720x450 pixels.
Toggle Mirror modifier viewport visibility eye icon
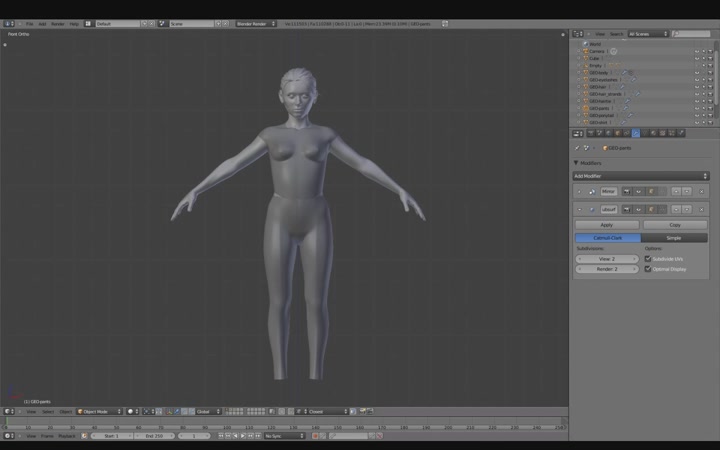[x=638, y=191]
